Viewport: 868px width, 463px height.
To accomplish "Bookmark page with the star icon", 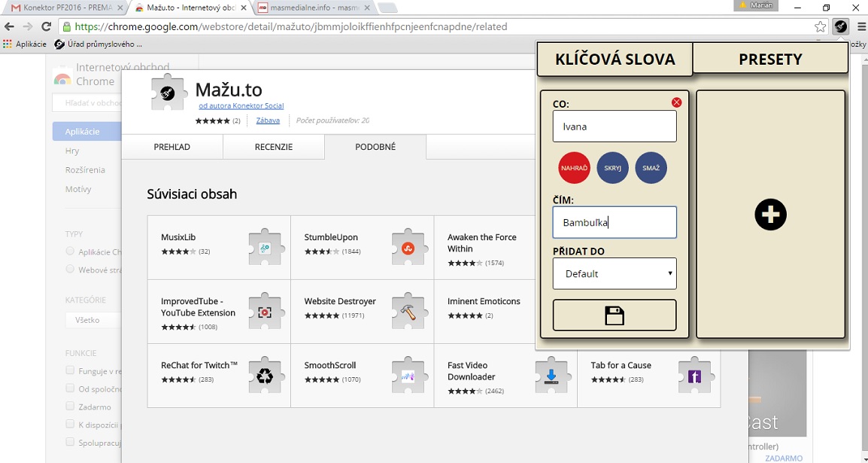I will (x=820, y=26).
